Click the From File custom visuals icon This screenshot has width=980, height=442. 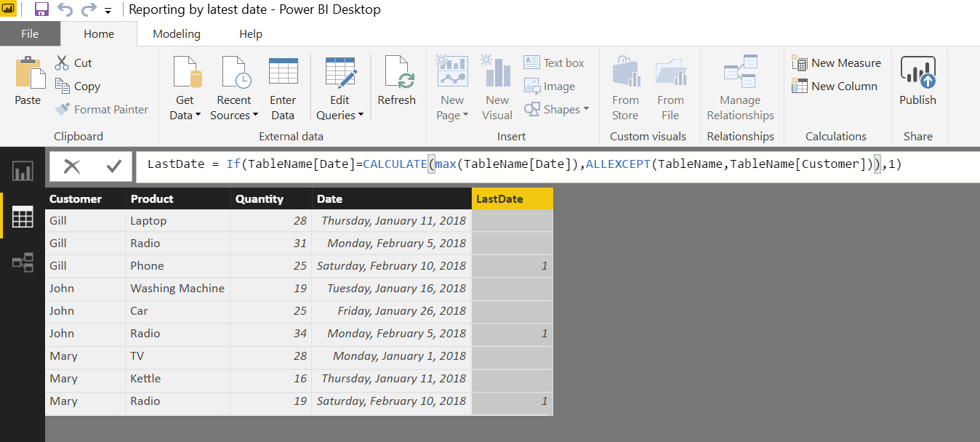click(x=670, y=73)
